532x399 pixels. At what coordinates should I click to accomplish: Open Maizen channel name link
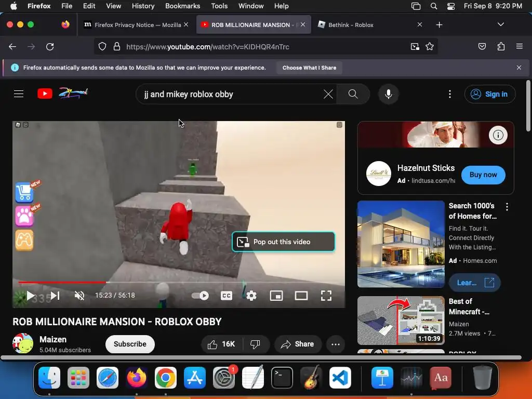(x=53, y=339)
